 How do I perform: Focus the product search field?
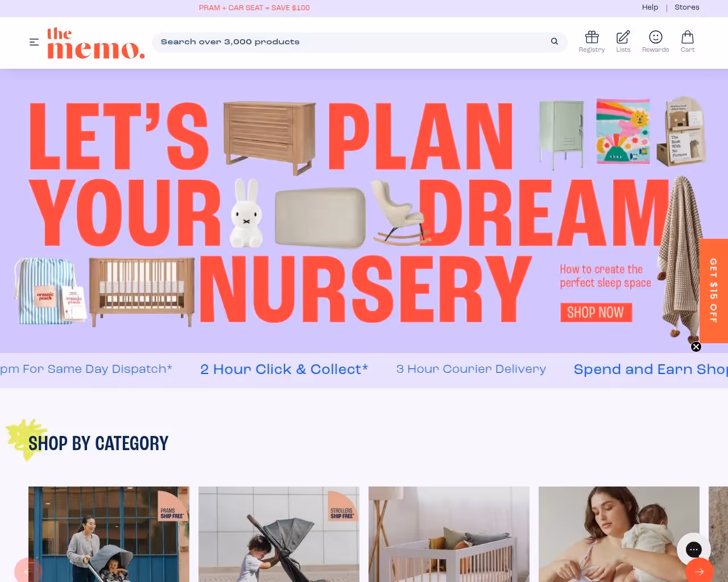pos(353,42)
